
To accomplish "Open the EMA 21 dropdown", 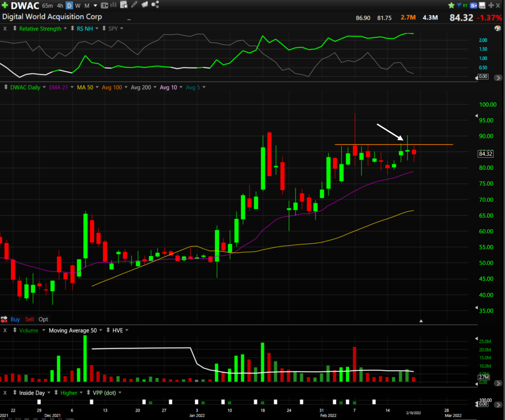I will point(72,87).
